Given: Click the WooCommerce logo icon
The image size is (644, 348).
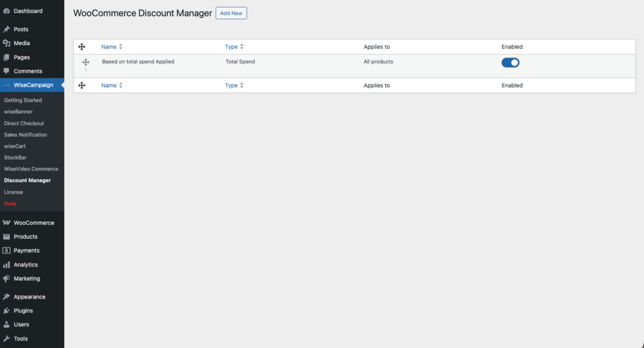Looking at the screenshot, I should pos(6,223).
